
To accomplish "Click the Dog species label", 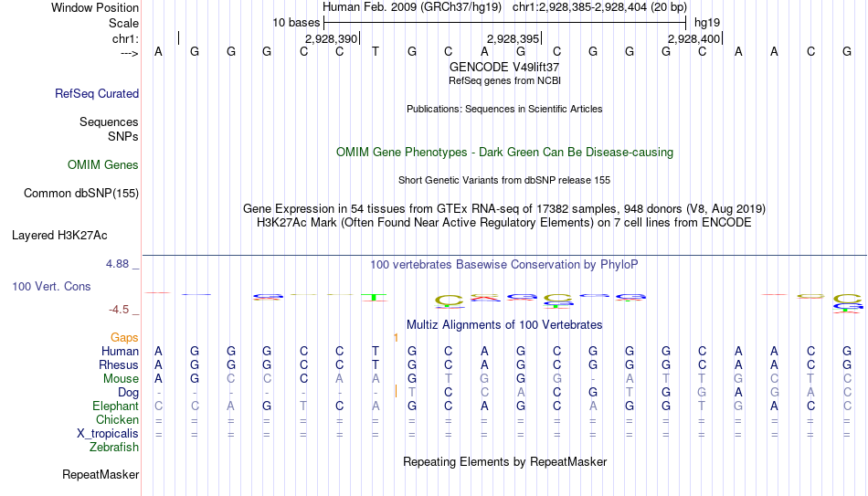I will point(128,393).
